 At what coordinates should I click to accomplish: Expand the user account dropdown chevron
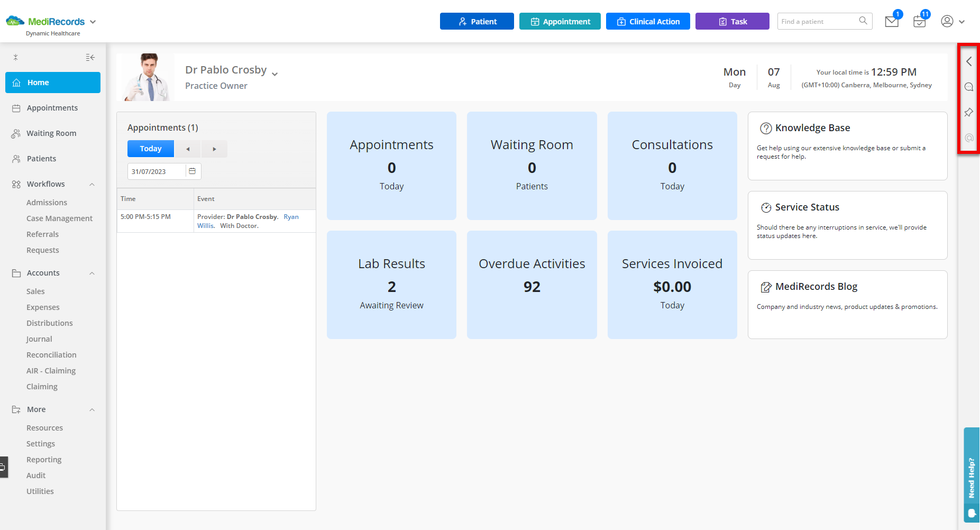[962, 22]
